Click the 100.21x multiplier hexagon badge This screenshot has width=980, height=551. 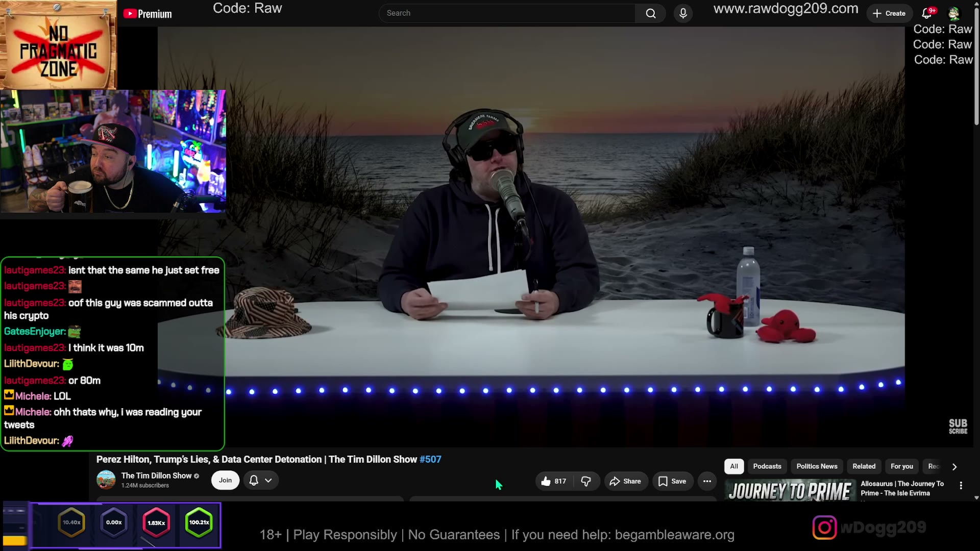[x=199, y=522]
